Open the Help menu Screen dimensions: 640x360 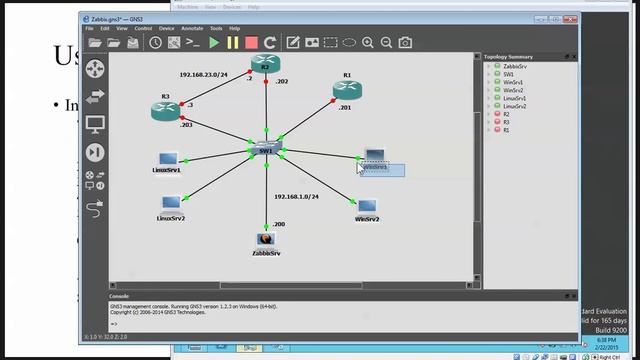(234, 29)
